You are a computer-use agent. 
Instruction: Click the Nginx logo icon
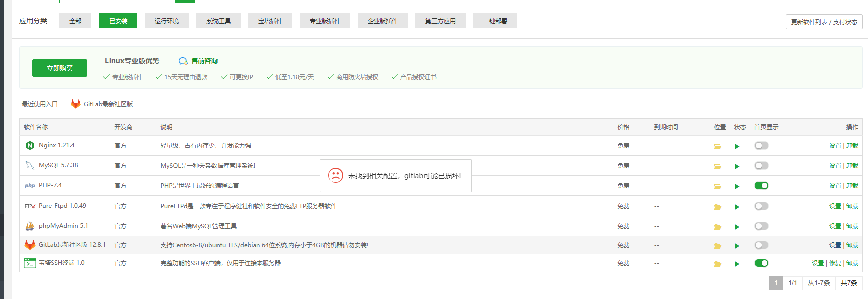coord(30,146)
